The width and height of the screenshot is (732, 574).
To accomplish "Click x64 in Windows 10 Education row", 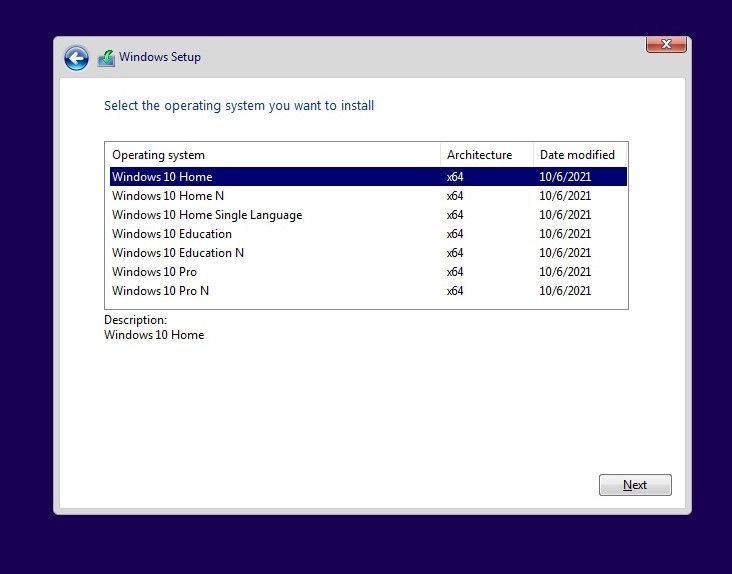I will 455,234.
